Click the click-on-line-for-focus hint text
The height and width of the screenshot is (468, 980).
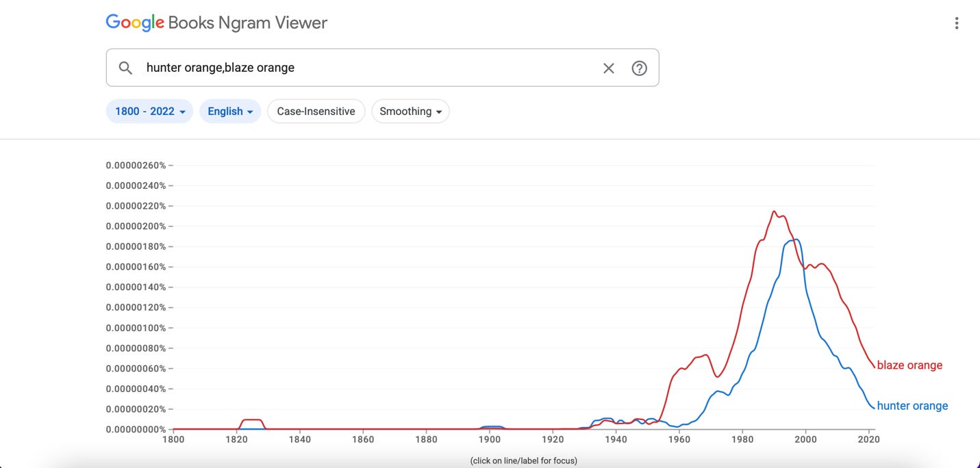pyautogui.click(x=523, y=460)
